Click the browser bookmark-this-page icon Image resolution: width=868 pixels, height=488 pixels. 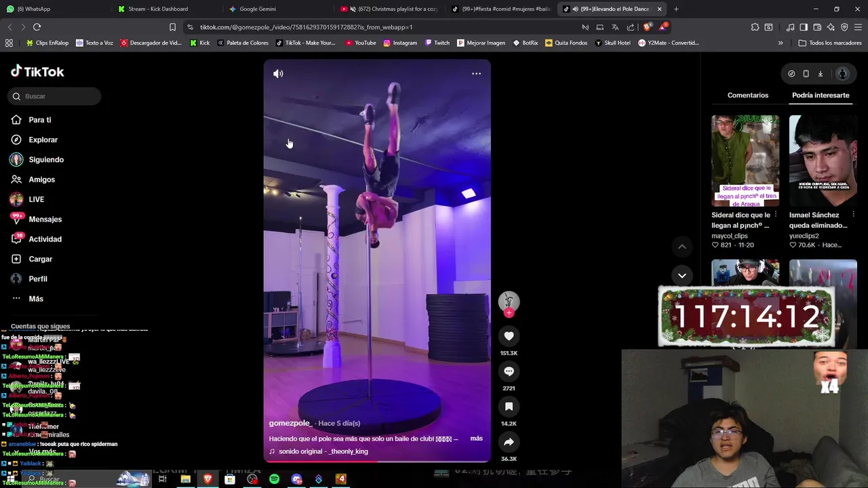(x=172, y=27)
